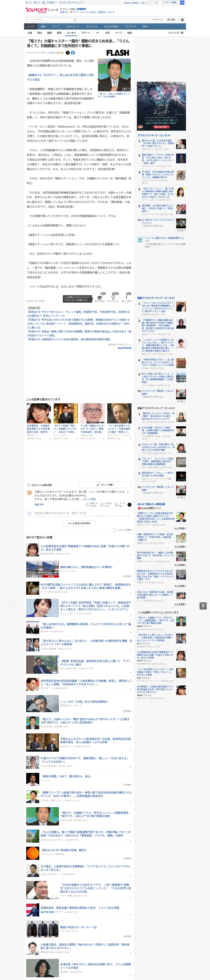Image resolution: width=210 pixels, height=980 pixels.
Task: Open the 速報 tab
Action: (x=43, y=26)
